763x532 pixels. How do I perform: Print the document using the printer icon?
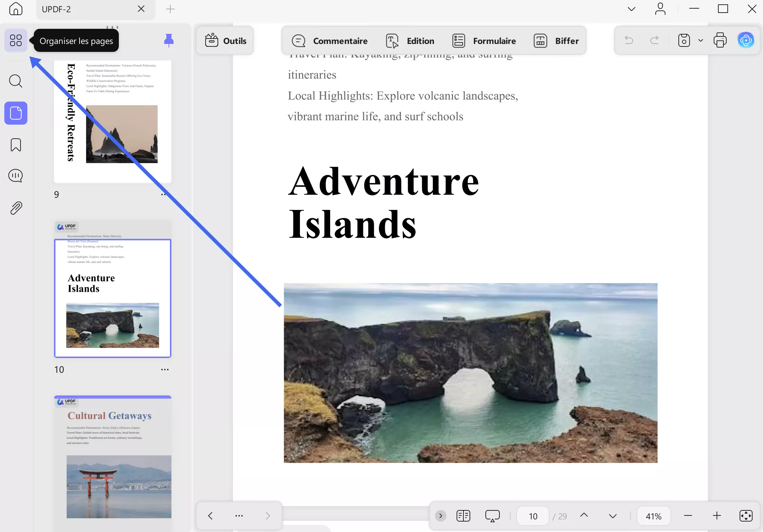(x=720, y=40)
